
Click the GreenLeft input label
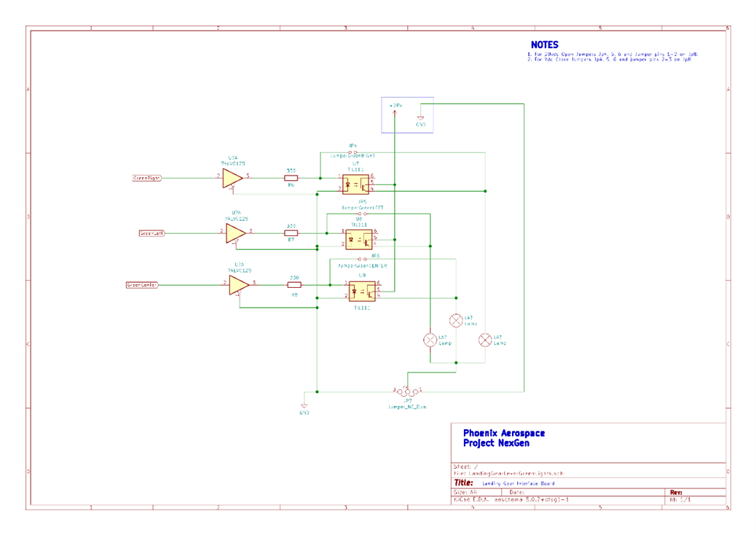coord(152,233)
